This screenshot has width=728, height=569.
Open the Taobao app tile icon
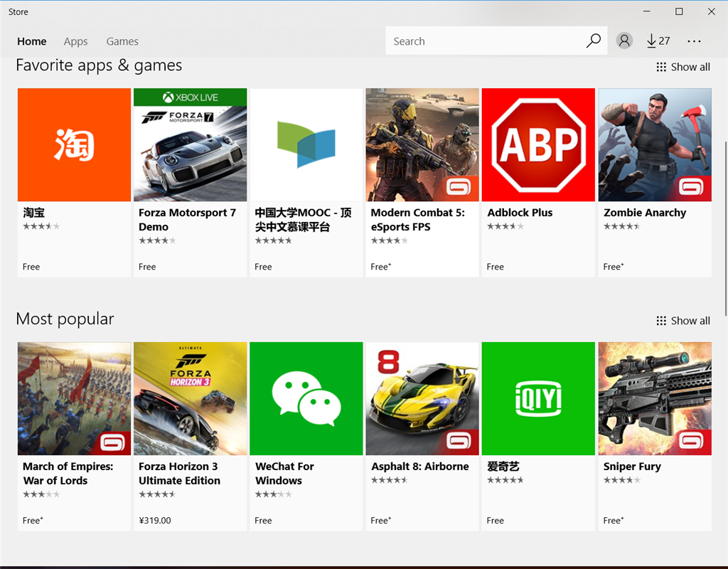pos(74,145)
